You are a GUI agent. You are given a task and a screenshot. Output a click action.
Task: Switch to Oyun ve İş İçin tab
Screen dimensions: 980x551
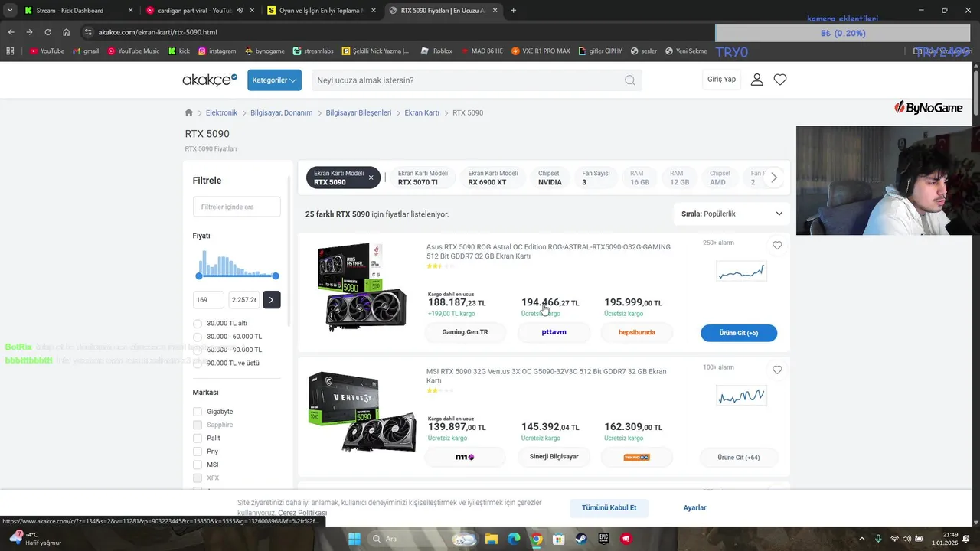[x=321, y=11]
